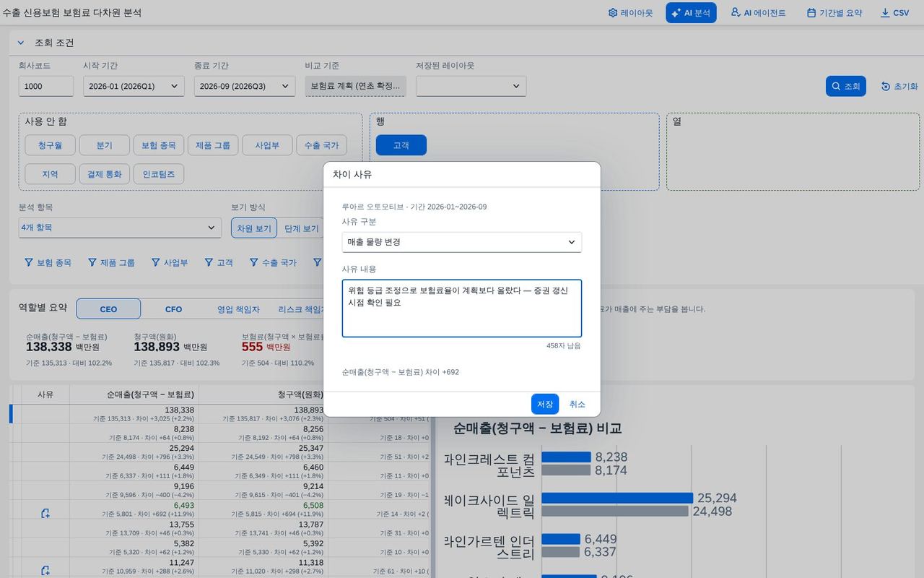
Task: Run the search with the 조회 button
Action: point(845,86)
